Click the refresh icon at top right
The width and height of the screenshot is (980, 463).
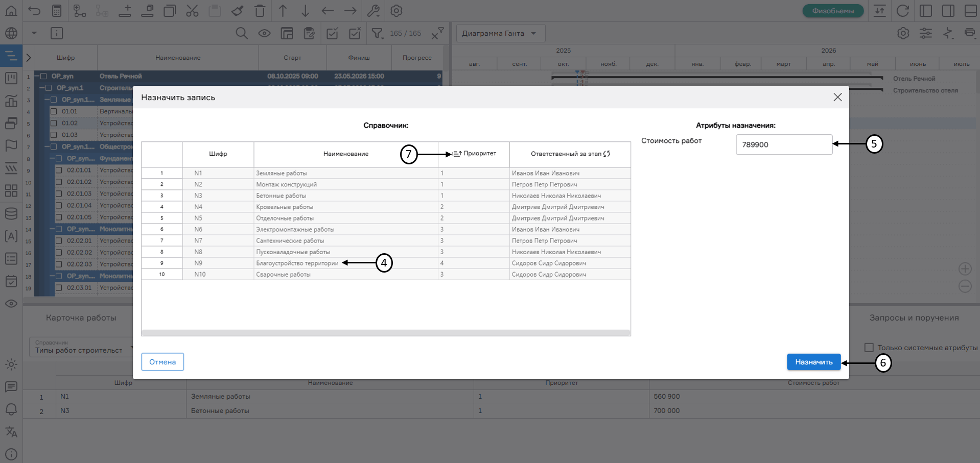pos(903,11)
